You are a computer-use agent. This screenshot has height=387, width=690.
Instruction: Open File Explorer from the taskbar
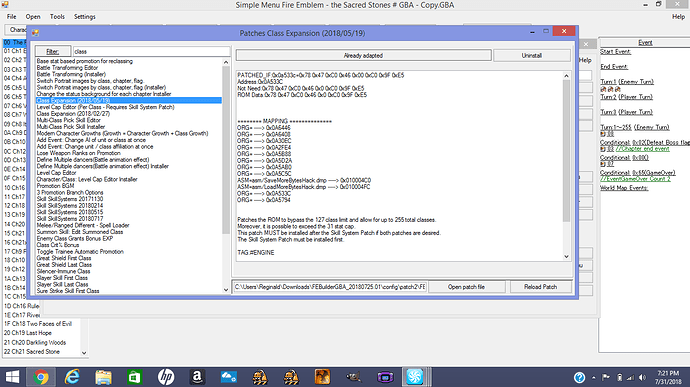click(x=103, y=377)
